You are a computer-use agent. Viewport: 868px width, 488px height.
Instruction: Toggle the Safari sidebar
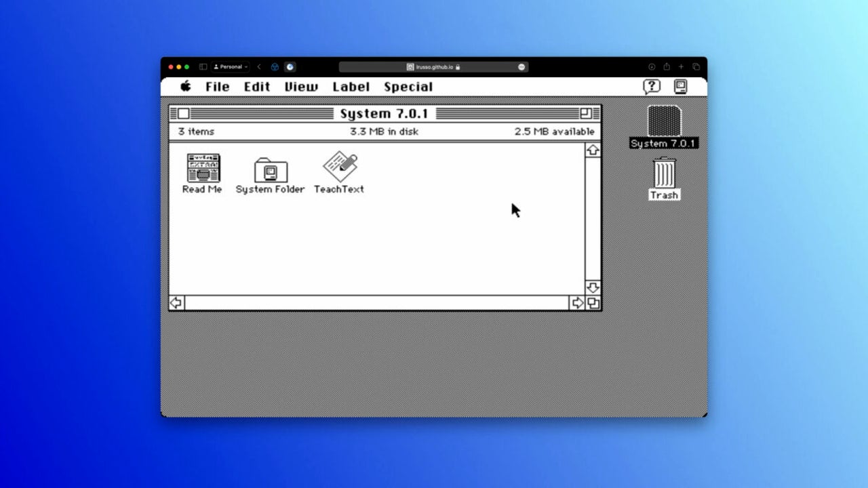(x=202, y=66)
